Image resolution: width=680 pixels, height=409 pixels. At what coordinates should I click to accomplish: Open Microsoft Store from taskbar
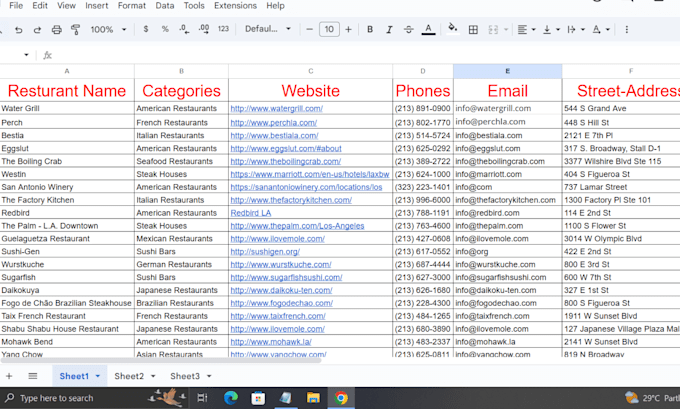coord(258,398)
